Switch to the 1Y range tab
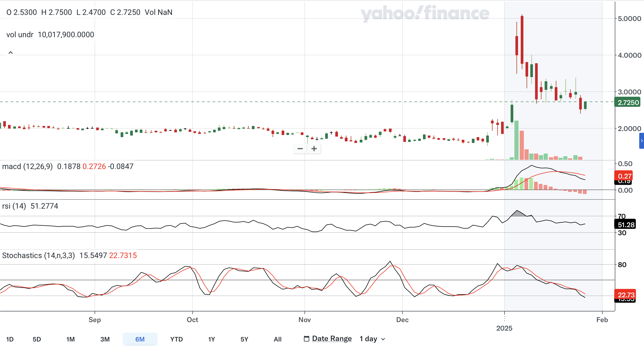 pyautogui.click(x=212, y=339)
